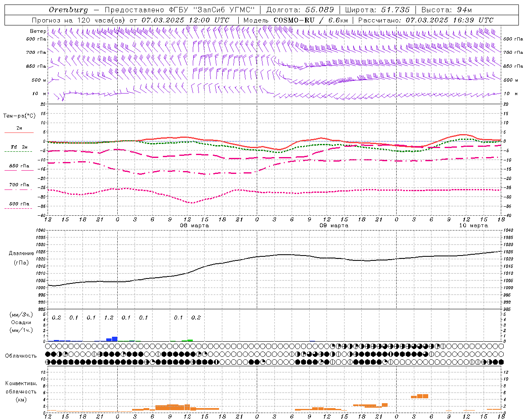The width and height of the screenshot is (525, 420).
Task: Click the 'Ветер' wind panel label
Action: tap(38, 31)
